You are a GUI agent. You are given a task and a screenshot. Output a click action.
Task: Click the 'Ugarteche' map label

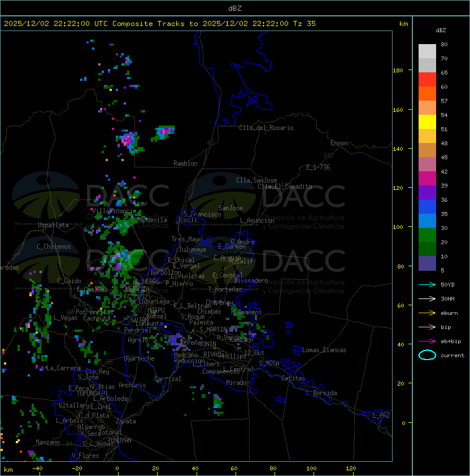(x=140, y=358)
